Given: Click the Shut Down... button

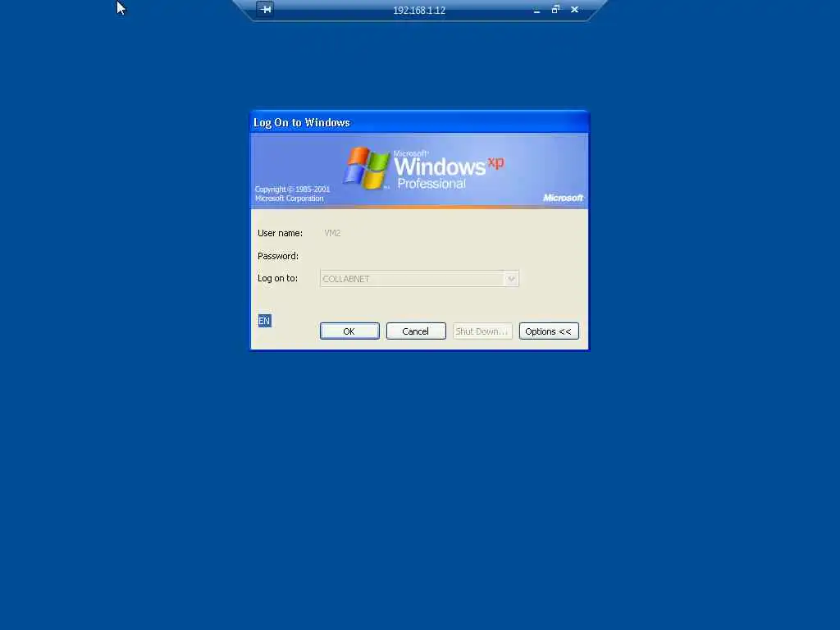Looking at the screenshot, I should pos(482,331).
